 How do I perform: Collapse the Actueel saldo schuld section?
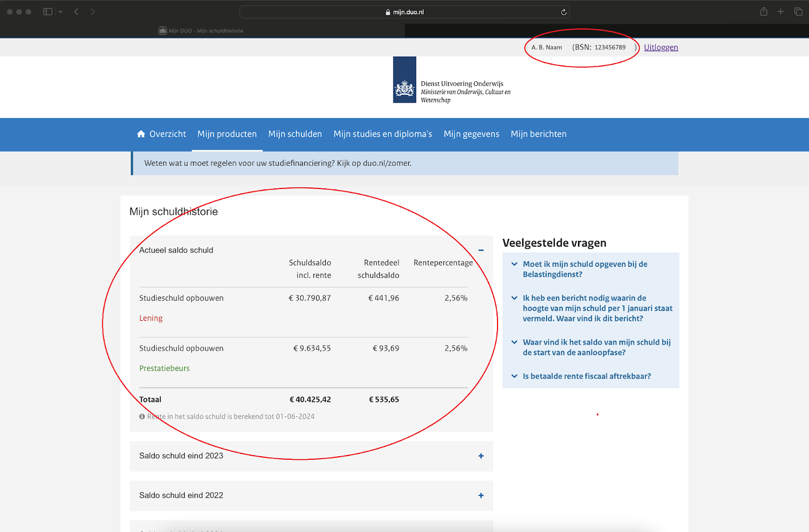pos(481,250)
